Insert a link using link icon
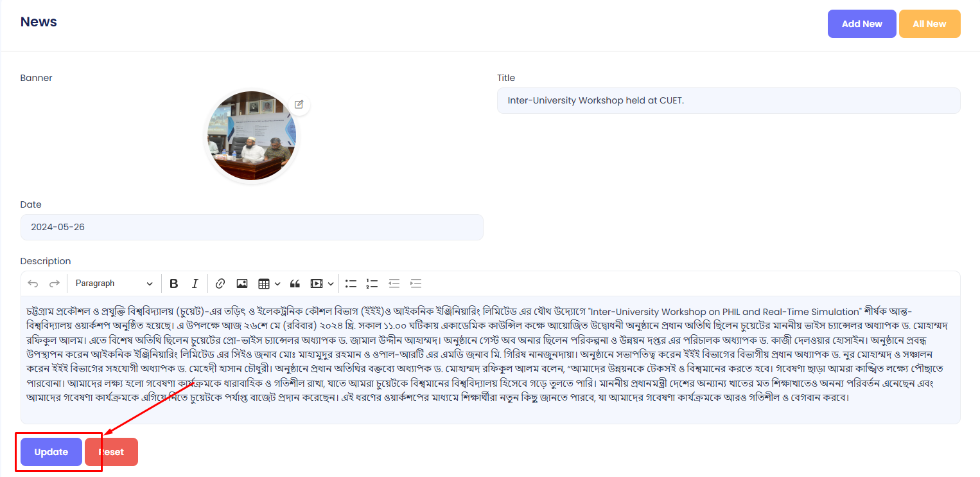 tap(220, 283)
